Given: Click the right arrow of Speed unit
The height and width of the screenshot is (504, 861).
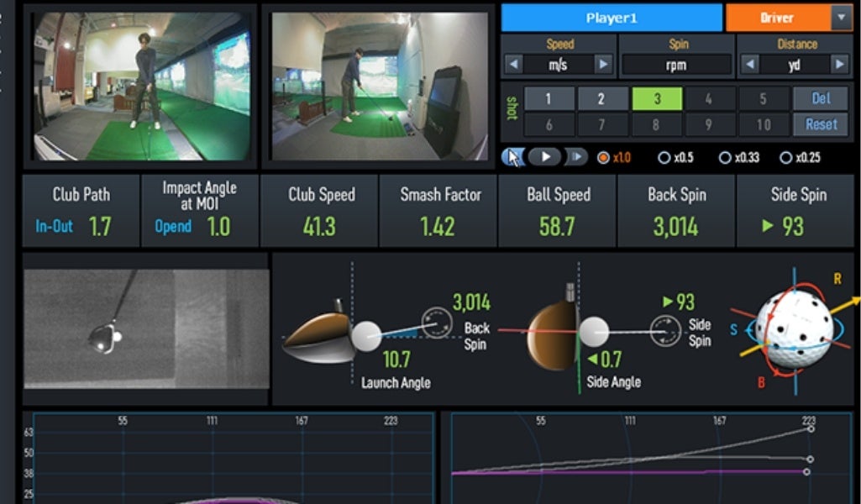Looking at the screenshot, I should tap(603, 65).
